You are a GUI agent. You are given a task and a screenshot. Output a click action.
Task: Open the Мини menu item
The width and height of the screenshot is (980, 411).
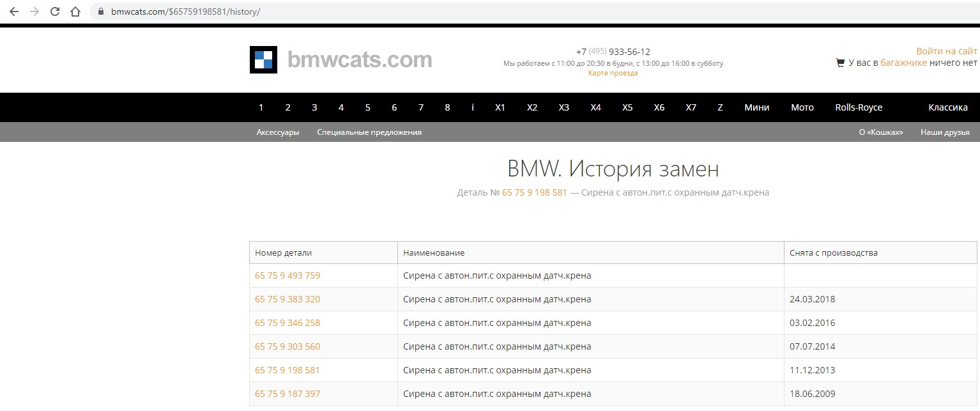[x=757, y=107]
